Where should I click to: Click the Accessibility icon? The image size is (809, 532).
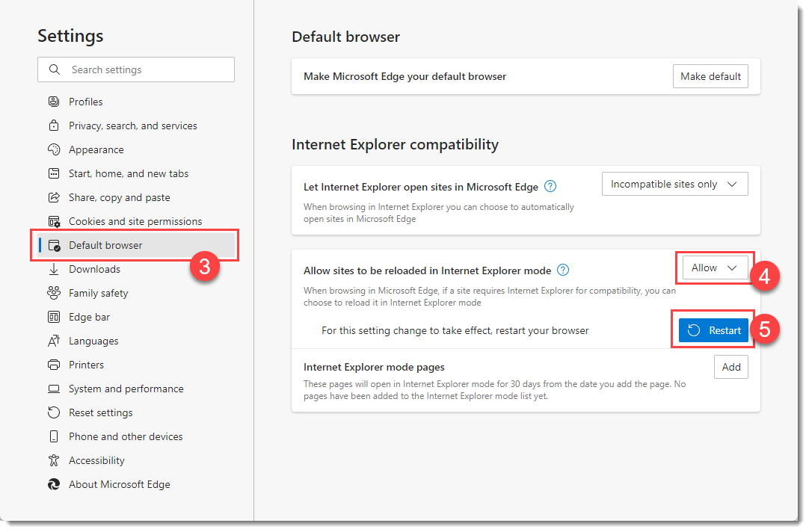tap(54, 460)
